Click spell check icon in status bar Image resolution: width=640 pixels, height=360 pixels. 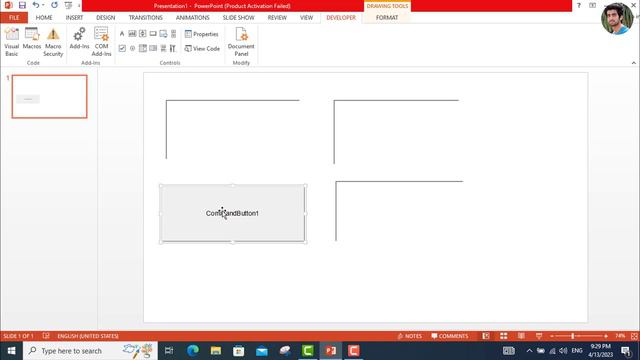coord(46,336)
